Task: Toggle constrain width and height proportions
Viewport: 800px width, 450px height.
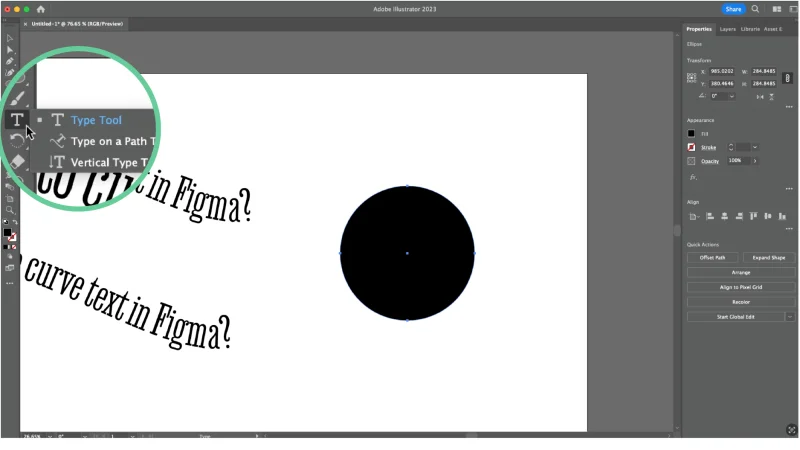Action: pos(787,78)
